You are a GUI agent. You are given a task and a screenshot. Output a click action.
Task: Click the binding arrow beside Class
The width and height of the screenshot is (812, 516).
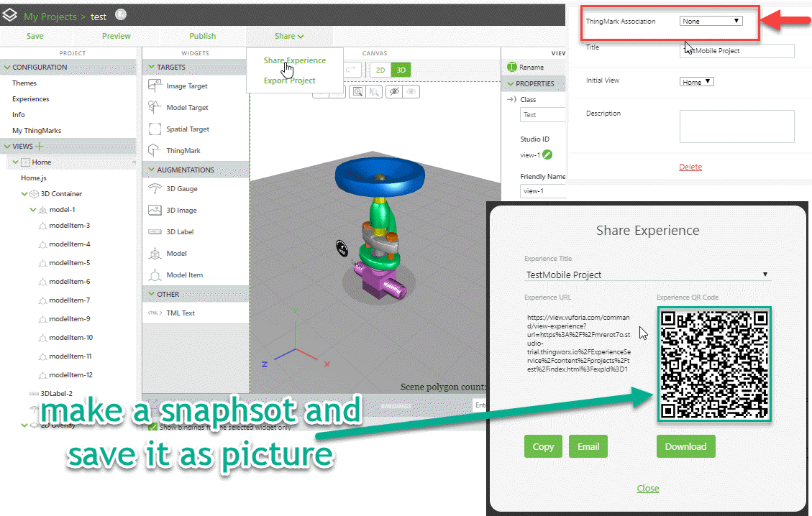pos(511,99)
